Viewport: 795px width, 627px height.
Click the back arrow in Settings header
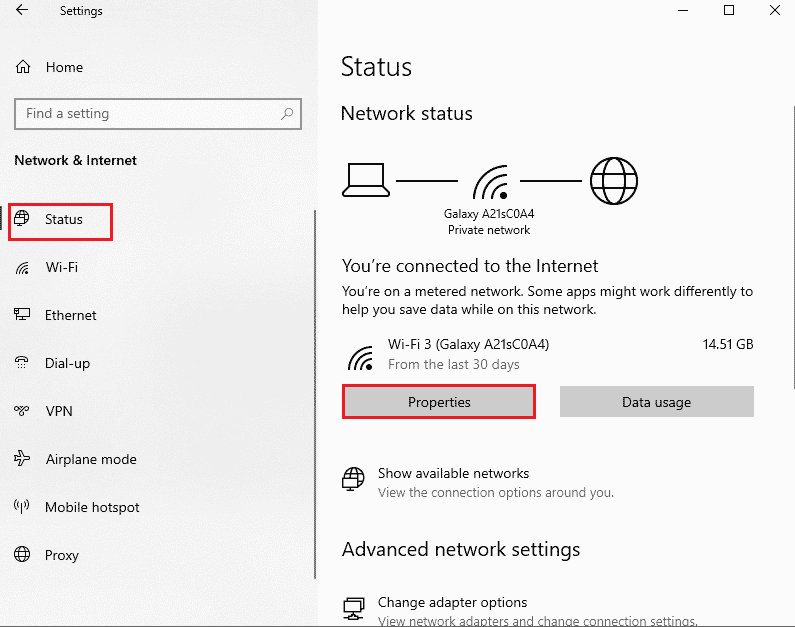coord(22,10)
